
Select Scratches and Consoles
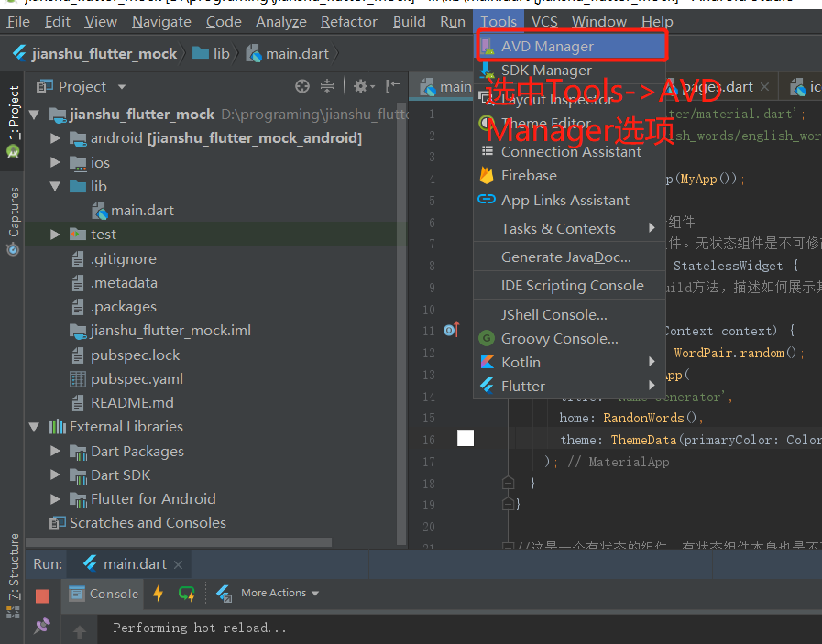click(137, 523)
